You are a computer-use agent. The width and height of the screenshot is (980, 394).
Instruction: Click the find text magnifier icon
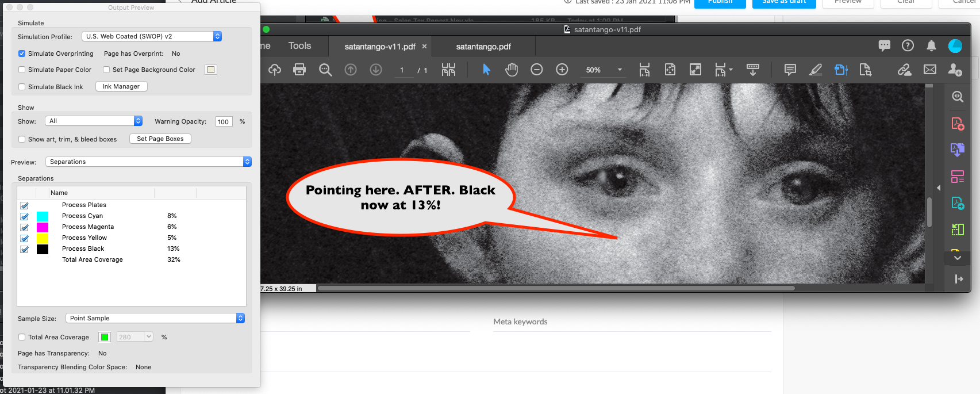(x=325, y=70)
